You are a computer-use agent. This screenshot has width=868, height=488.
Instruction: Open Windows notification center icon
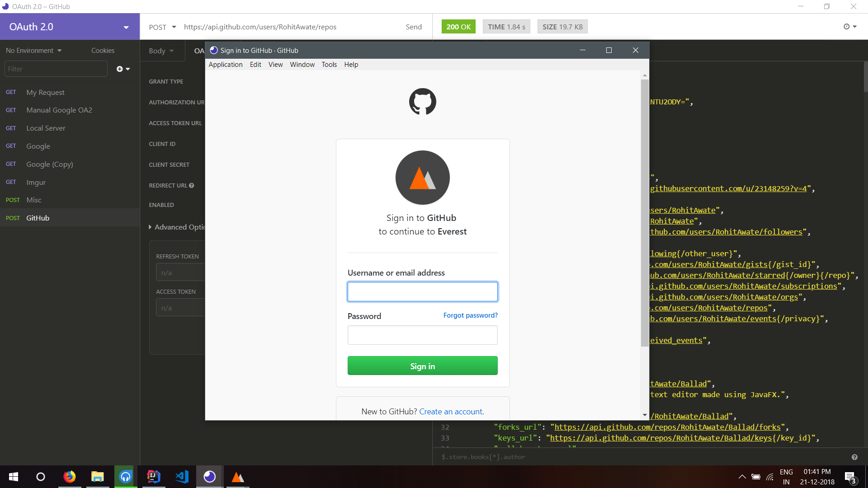(x=849, y=477)
